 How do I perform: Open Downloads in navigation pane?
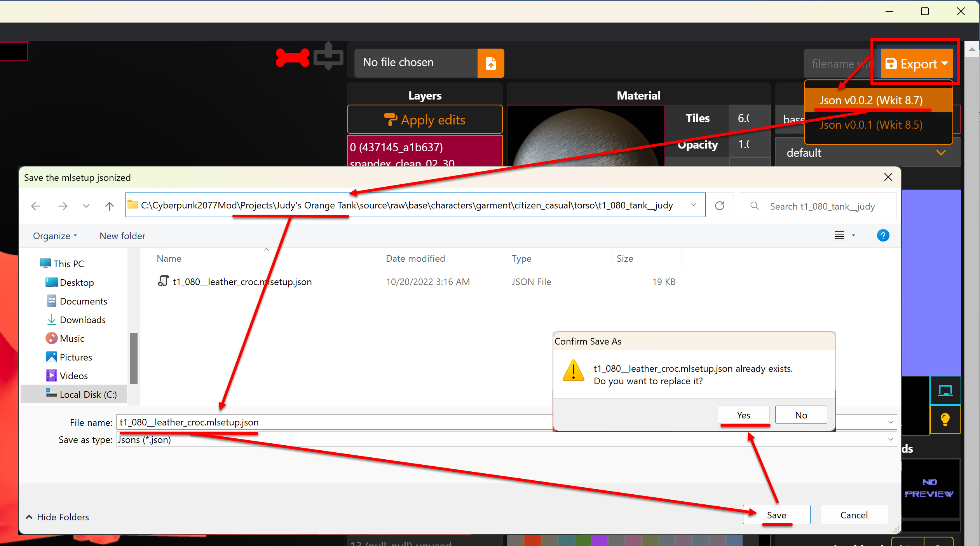tap(76, 320)
